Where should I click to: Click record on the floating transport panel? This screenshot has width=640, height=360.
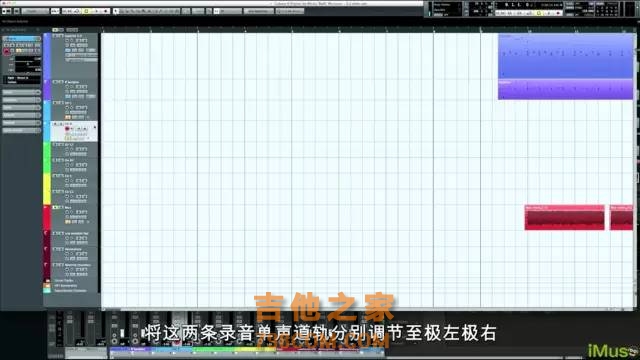click(x=558, y=13)
